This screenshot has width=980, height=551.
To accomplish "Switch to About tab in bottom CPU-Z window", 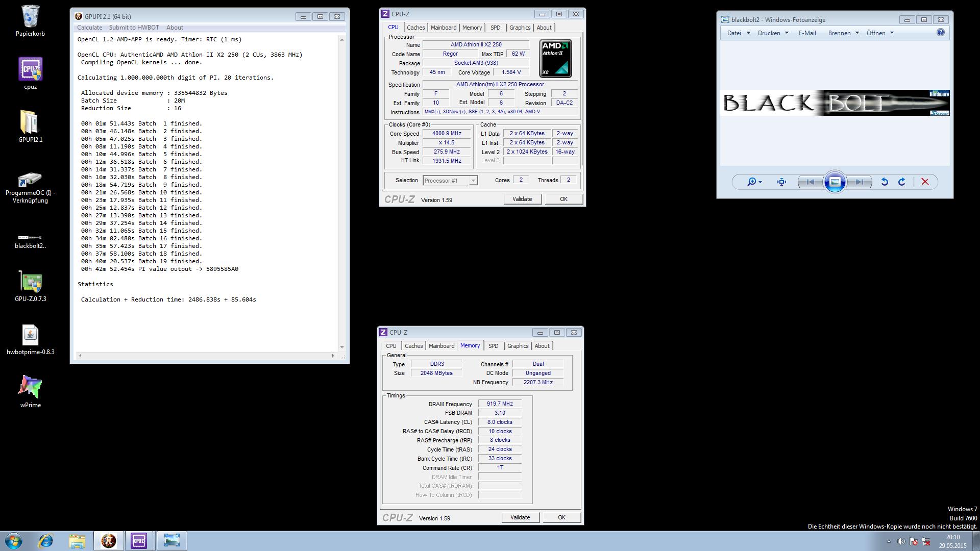I will point(542,346).
